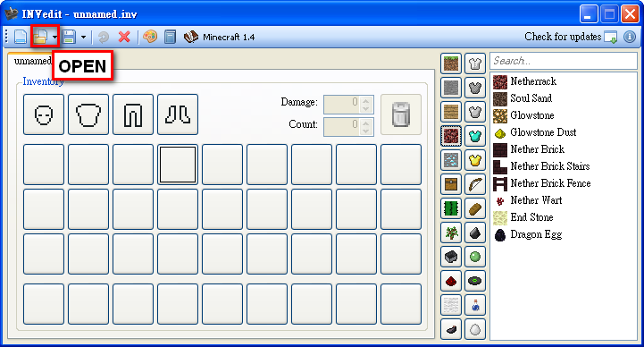
Task: Select the sapling plants category
Action: [x=451, y=233]
